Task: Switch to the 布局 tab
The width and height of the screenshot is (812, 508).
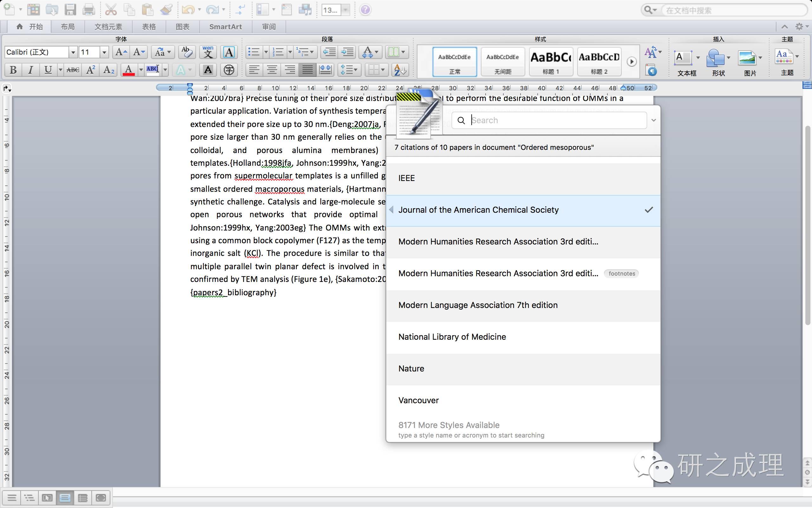Action: point(68,27)
